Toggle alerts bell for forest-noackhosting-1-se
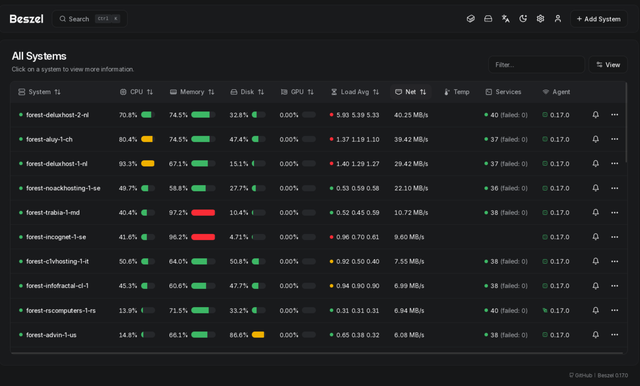Image resolution: width=640 pixels, height=386 pixels. point(596,188)
